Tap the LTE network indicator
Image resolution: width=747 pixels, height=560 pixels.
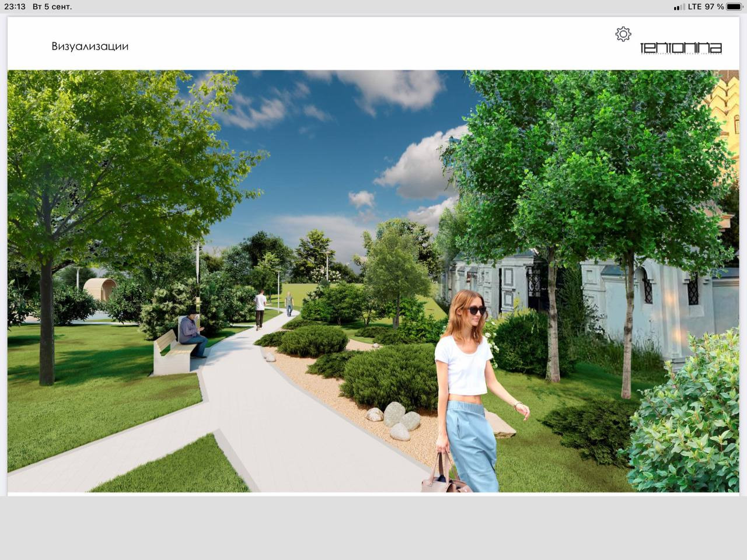tap(694, 7)
